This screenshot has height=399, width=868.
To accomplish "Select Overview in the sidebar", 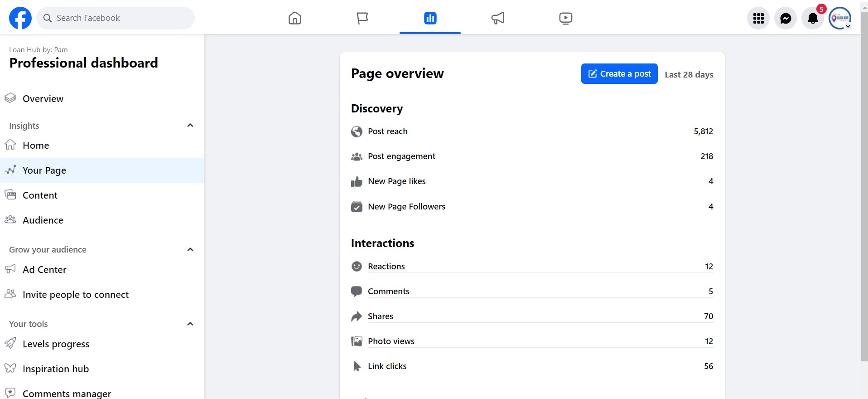I will tap(43, 99).
